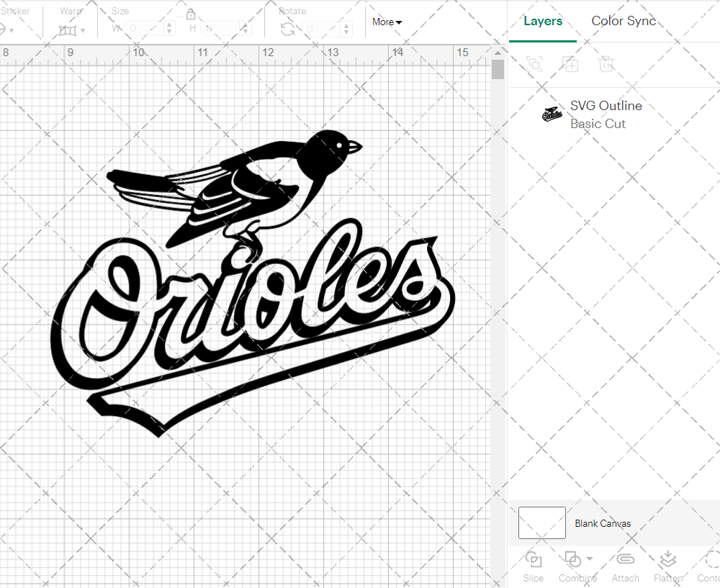720x588 pixels.
Task: Click the Delete layer trash icon
Action: pos(606,64)
